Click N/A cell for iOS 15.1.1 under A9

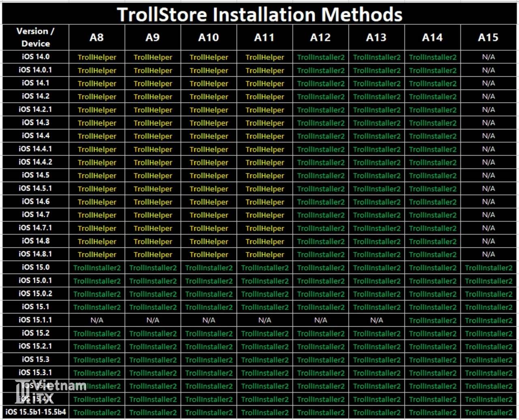click(x=152, y=320)
